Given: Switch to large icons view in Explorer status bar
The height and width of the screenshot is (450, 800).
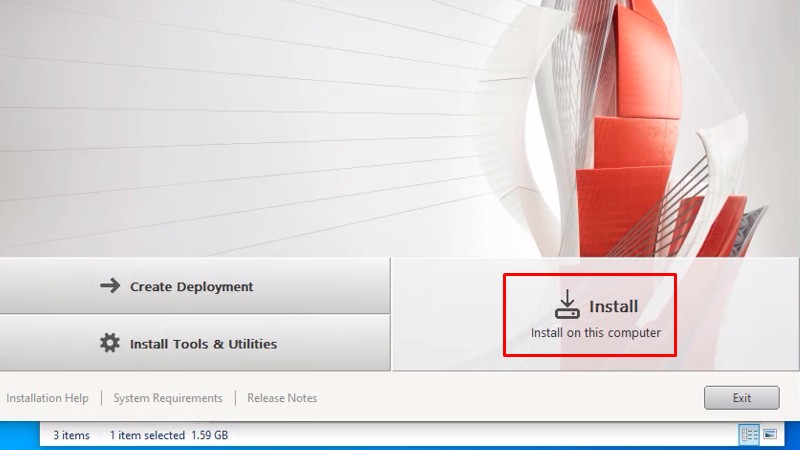Looking at the screenshot, I should click(x=770, y=435).
